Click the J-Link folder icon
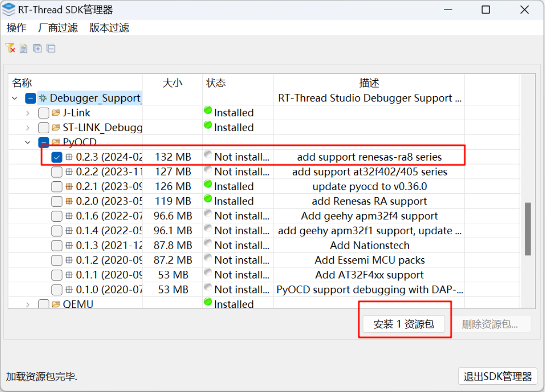The image size is (545, 392). (x=56, y=113)
